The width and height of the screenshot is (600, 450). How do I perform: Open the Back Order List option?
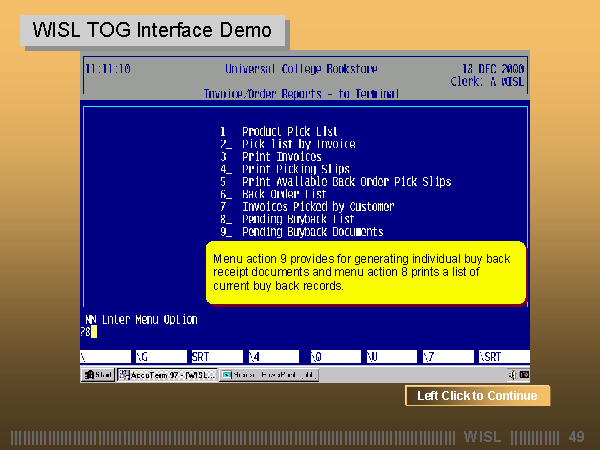[x=284, y=194]
